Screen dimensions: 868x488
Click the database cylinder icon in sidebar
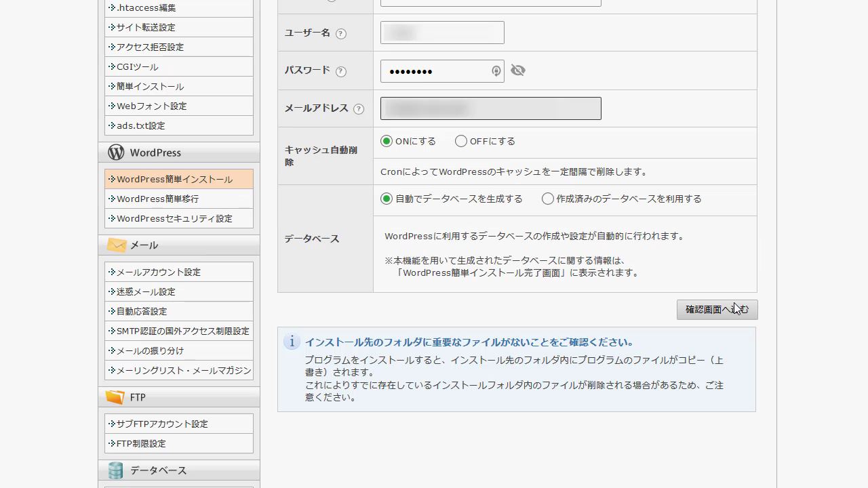[x=116, y=470]
